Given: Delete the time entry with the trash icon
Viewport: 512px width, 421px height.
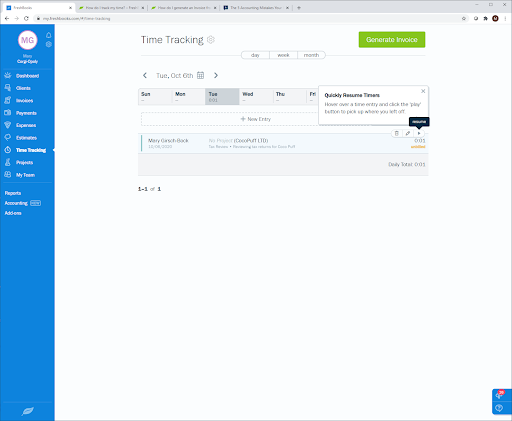Looking at the screenshot, I should (396, 133).
